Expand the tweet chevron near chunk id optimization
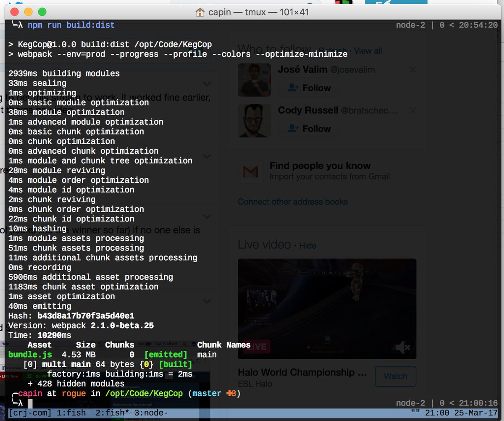This screenshot has width=504, height=421. (x=207, y=216)
